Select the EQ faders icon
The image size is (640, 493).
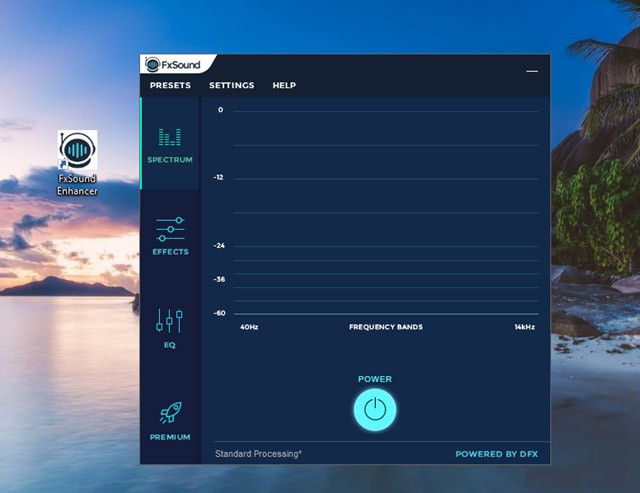pos(170,320)
